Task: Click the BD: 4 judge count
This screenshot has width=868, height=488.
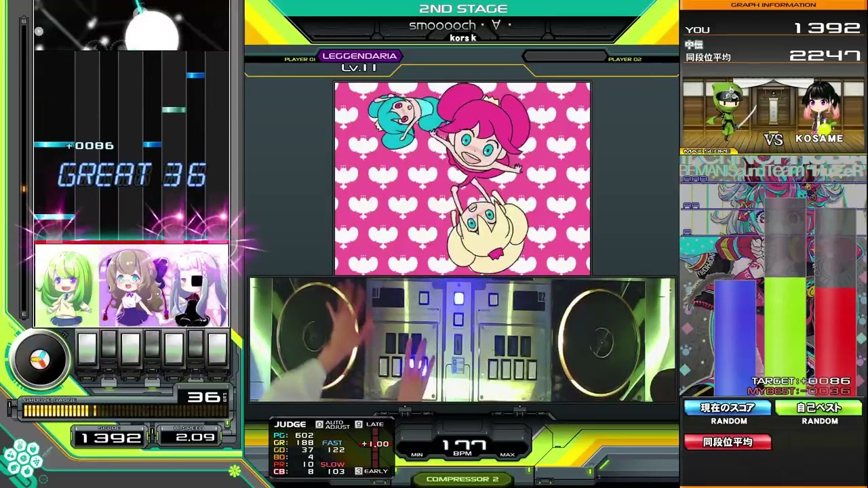Action: [x=294, y=457]
